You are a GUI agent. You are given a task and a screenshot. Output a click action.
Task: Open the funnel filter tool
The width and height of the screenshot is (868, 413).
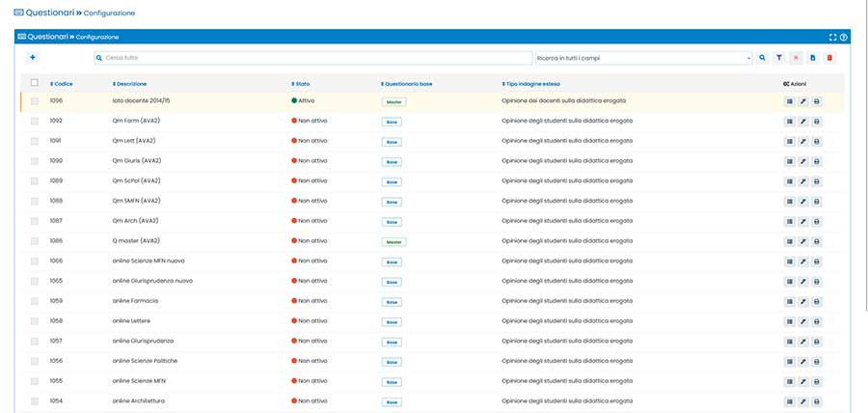click(x=779, y=58)
